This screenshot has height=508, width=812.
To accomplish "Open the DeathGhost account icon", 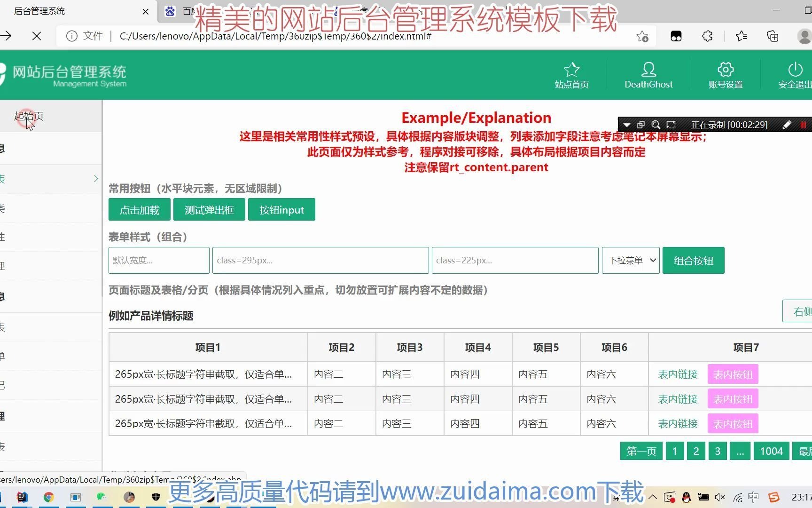I will pos(648,70).
